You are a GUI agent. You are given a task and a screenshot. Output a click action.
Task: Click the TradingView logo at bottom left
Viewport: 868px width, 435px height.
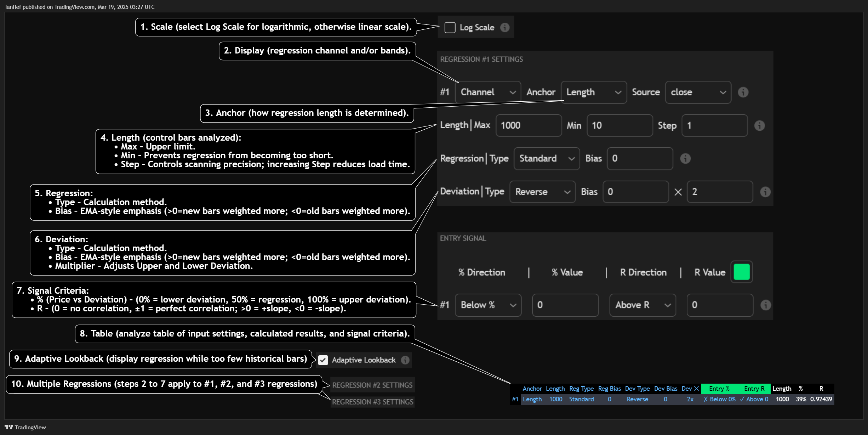coord(25,427)
